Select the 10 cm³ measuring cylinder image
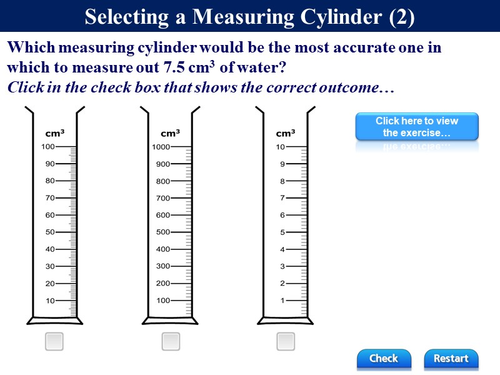 coord(285,215)
